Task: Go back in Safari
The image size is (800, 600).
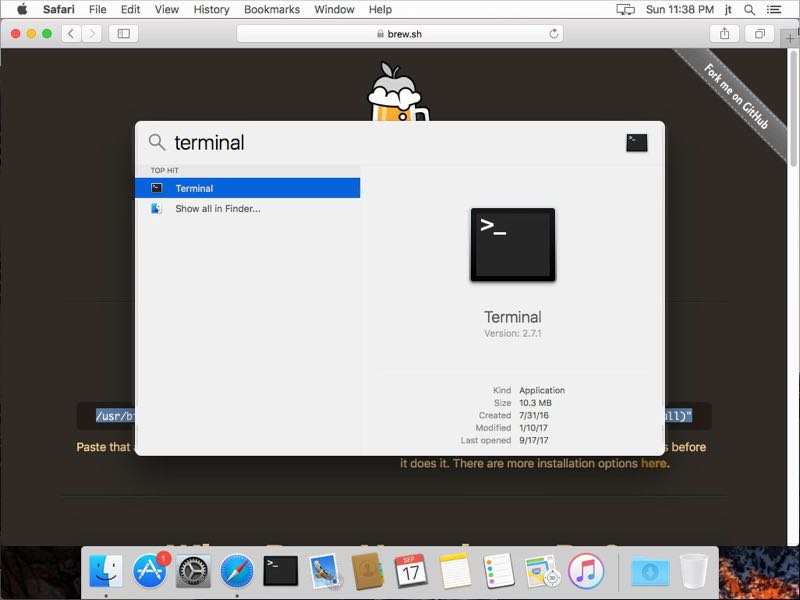Action: click(71, 34)
